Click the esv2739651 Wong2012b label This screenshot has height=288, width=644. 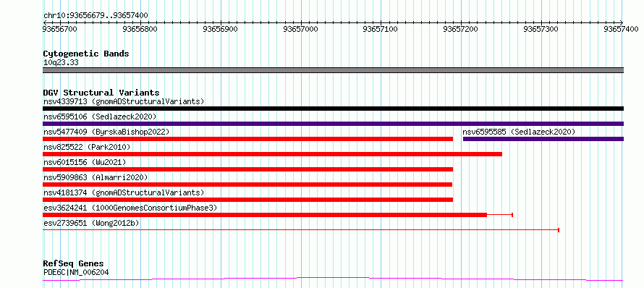[x=91, y=223]
